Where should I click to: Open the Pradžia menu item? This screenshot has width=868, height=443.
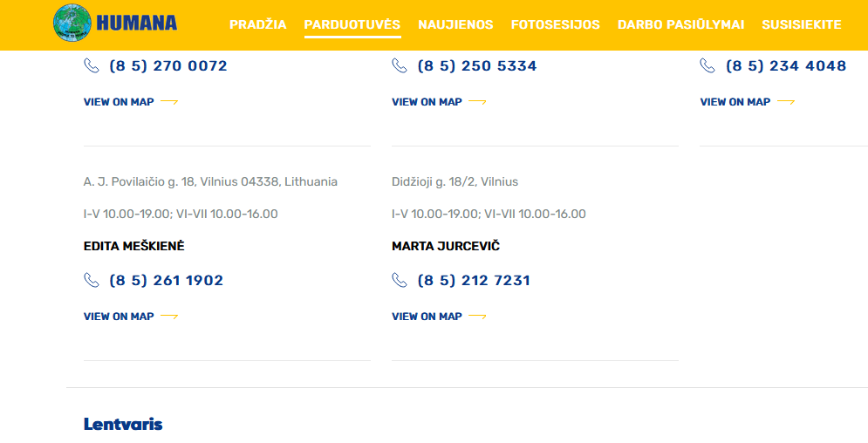[x=257, y=24]
